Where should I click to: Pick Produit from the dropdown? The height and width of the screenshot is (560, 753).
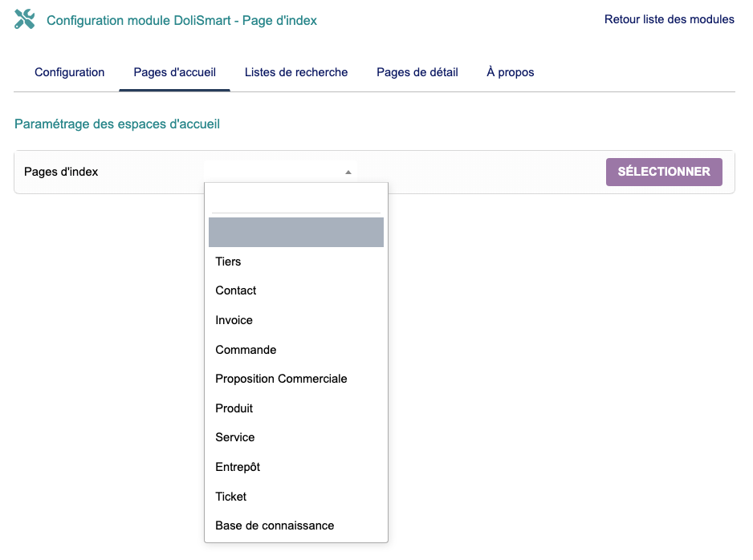[x=234, y=408]
